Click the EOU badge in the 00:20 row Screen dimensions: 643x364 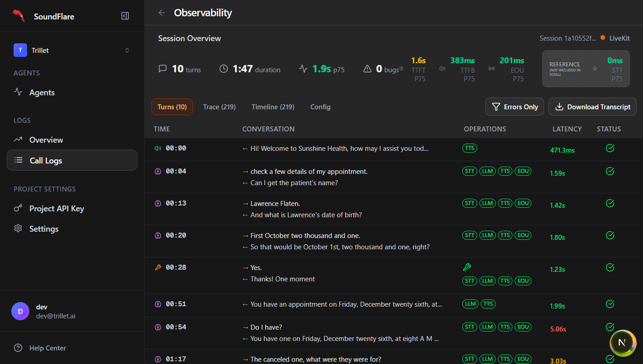click(x=523, y=235)
